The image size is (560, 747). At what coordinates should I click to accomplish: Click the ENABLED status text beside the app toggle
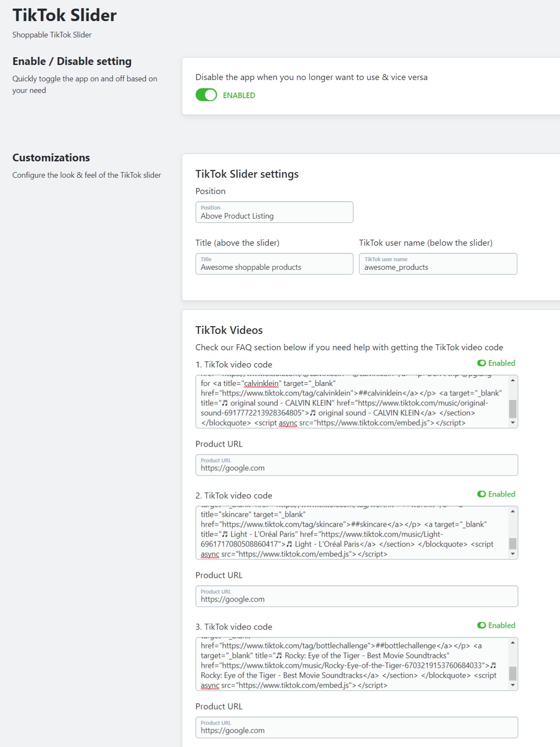[x=239, y=96]
